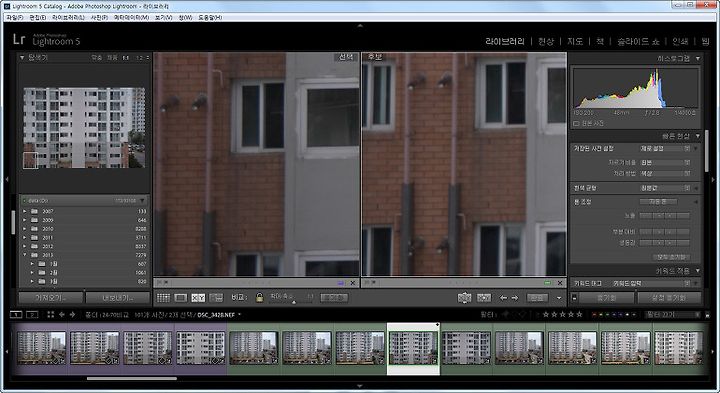
Task: Open the 보기(V) menu
Action: tap(163, 17)
